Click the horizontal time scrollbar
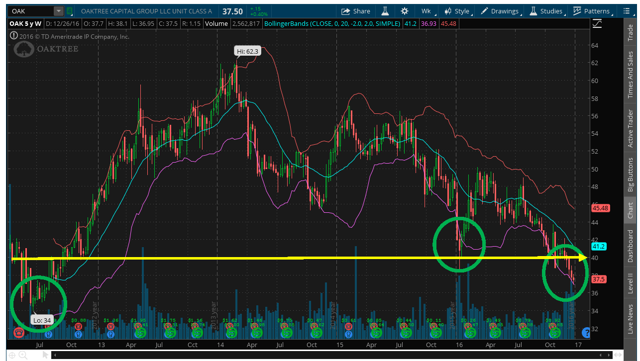 point(332,355)
